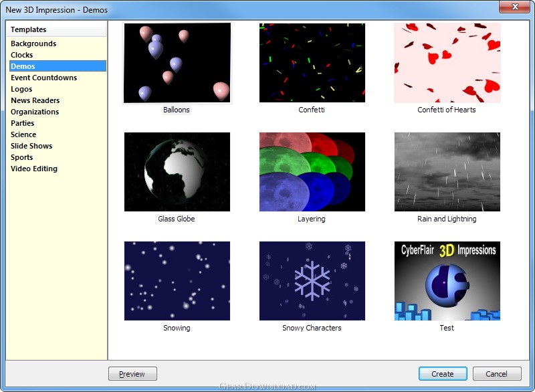Click the Create button
Image resolution: width=535 pixels, height=392 pixels.
pyautogui.click(x=443, y=373)
